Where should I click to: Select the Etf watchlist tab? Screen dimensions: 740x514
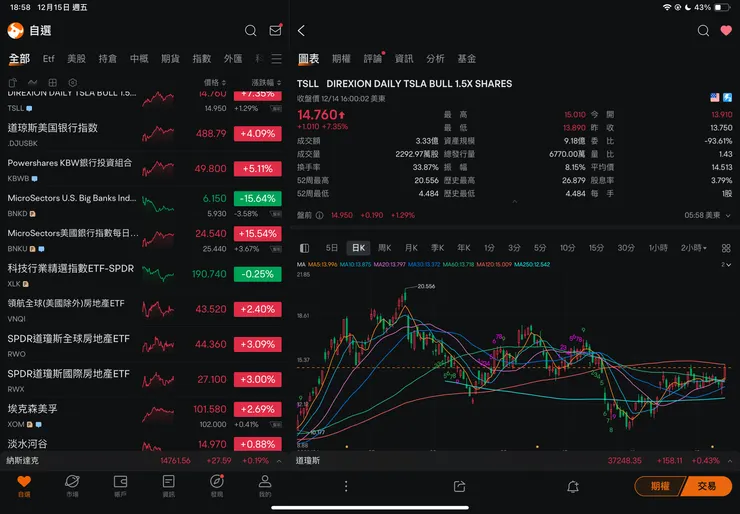click(x=49, y=59)
